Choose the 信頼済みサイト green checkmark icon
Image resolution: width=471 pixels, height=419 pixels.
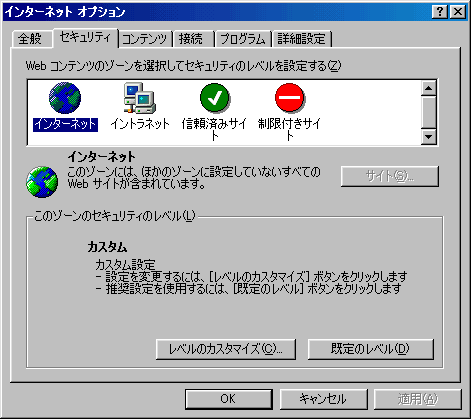(215, 98)
